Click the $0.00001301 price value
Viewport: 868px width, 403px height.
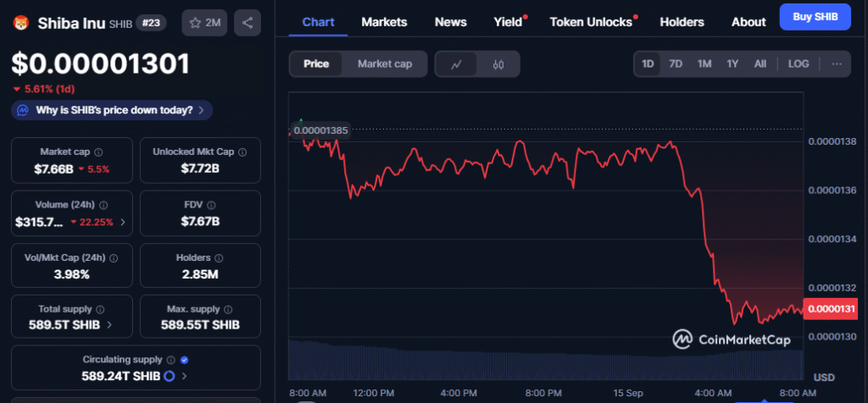pos(101,64)
